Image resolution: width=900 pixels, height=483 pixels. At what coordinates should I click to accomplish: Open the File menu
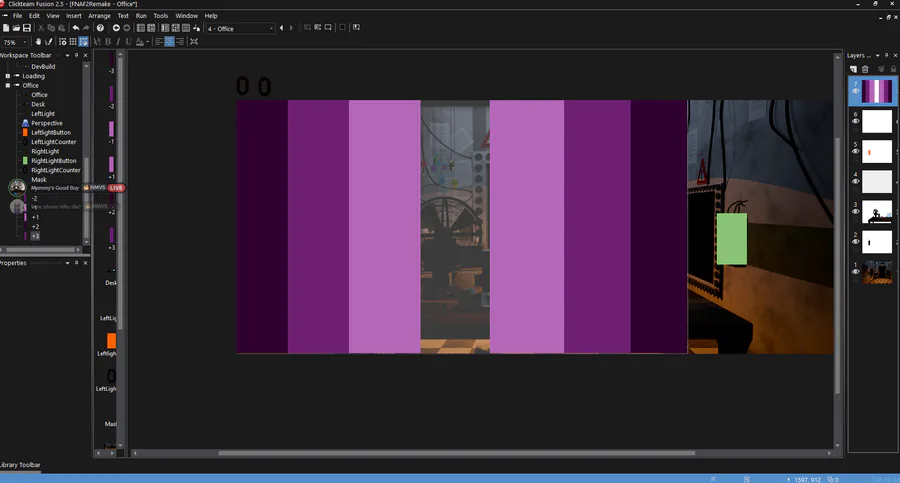point(17,16)
